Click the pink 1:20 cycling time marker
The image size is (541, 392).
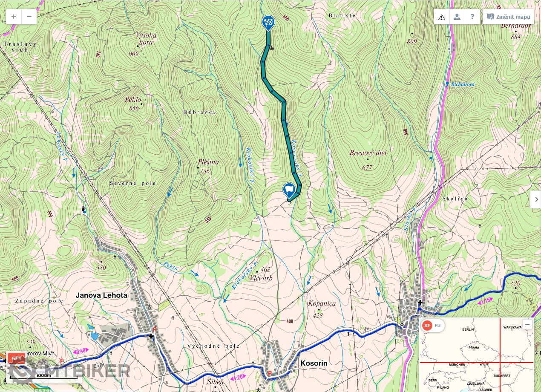pos(240,378)
